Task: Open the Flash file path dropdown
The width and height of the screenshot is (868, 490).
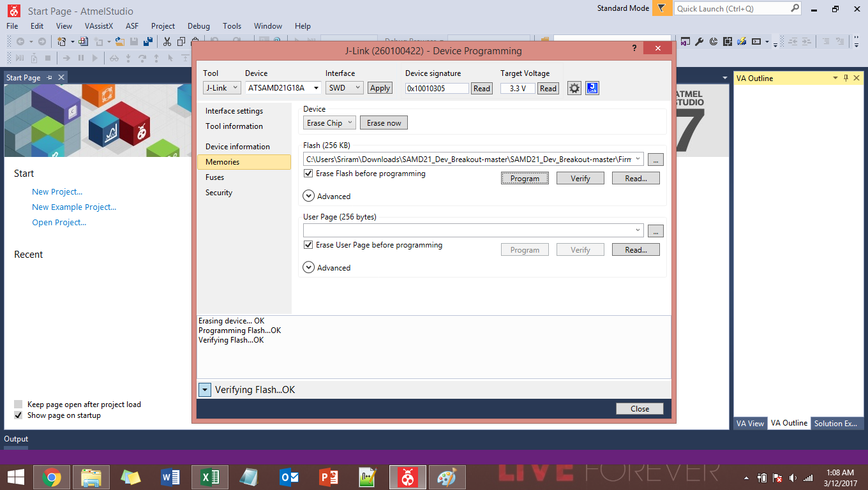Action: [638, 160]
